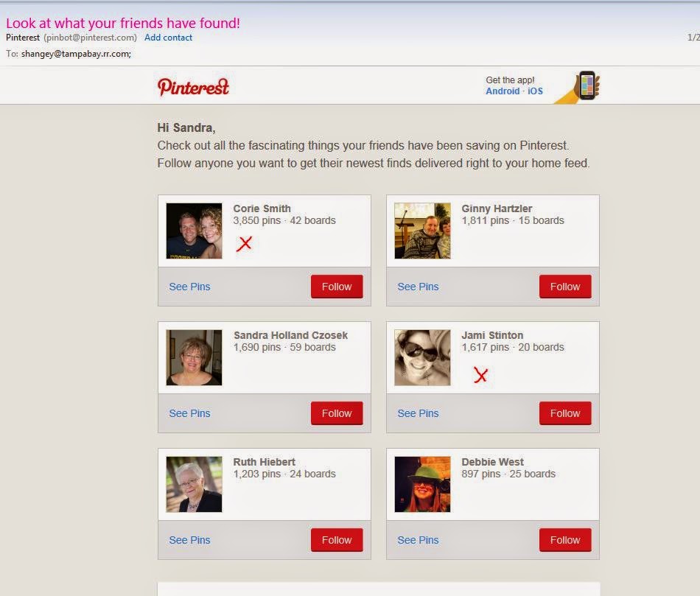Open Debbie West's profile photo
The width and height of the screenshot is (700, 596).
[422, 485]
